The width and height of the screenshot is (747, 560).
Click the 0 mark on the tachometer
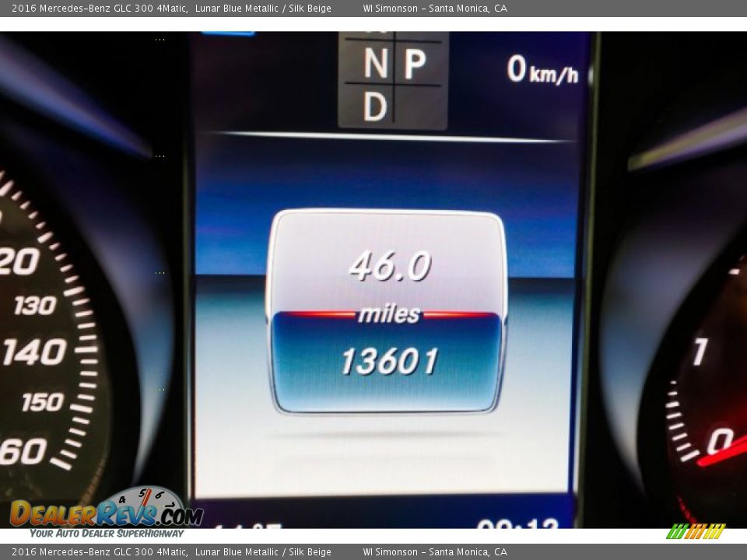click(719, 441)
